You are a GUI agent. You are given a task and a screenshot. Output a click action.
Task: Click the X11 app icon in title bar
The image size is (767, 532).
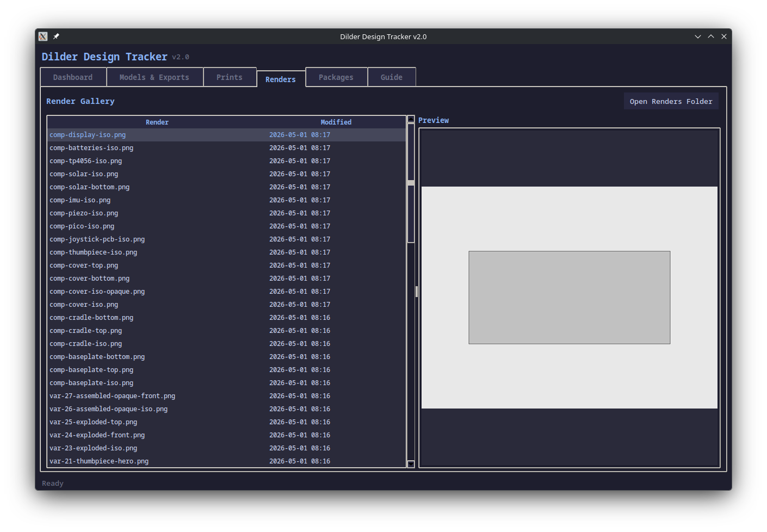click(43, 36)
